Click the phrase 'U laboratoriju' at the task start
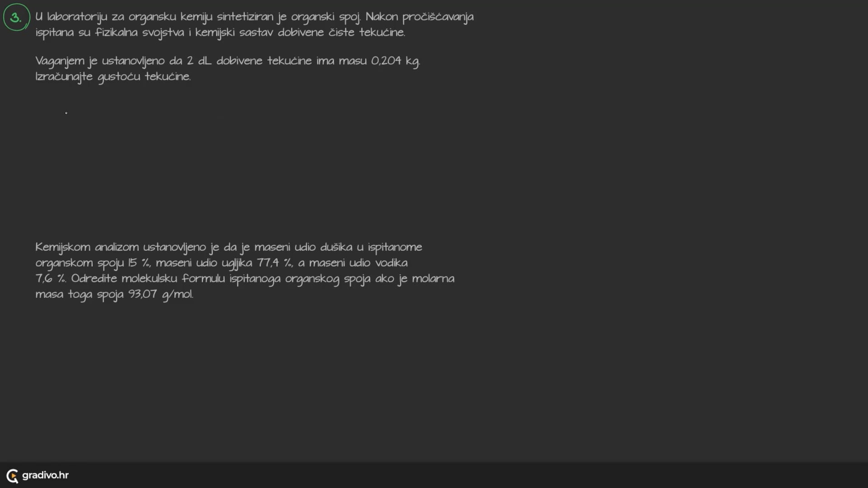Viewport: 868px width, 488px height. point(71,17)
